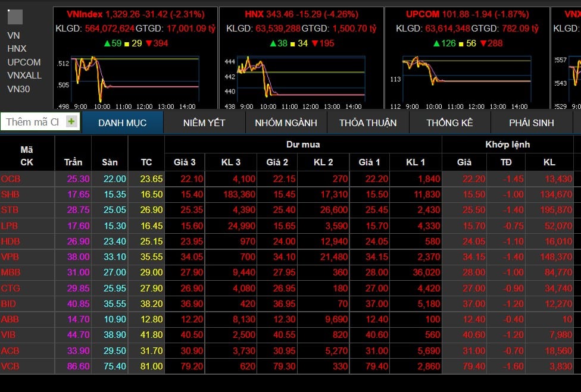The image size is (581, 392).
Task: Select the PHÁI SINH tab
Action: point(531,123)
